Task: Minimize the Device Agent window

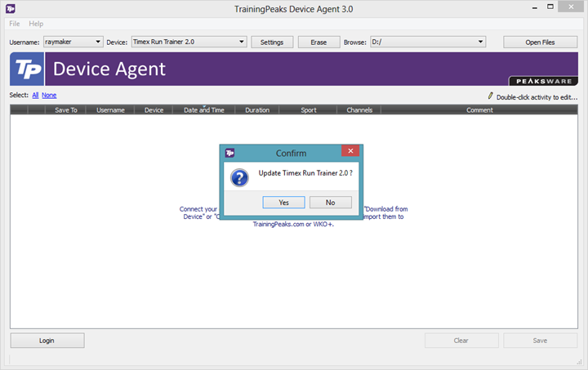Action: (534, 7)
